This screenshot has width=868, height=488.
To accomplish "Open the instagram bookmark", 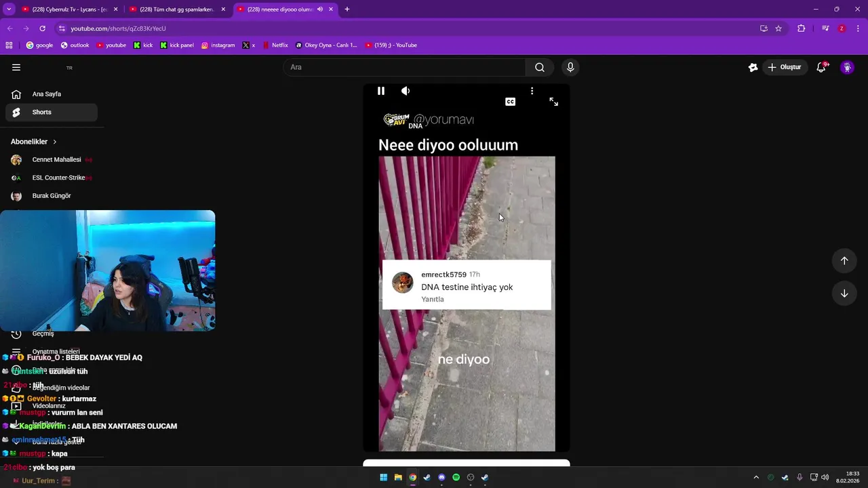I will 218,45.
